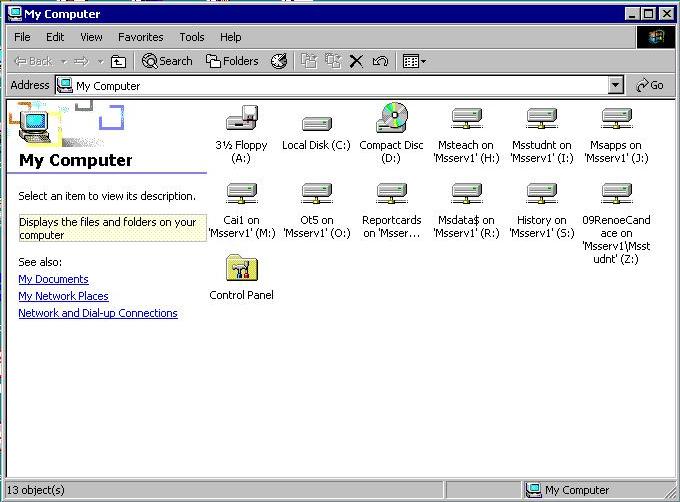Select Cai1 on 'Msserv1' (M:) network drive
Image resolution: width=680 pixels, height=502 pixels.
click(242, 193)
